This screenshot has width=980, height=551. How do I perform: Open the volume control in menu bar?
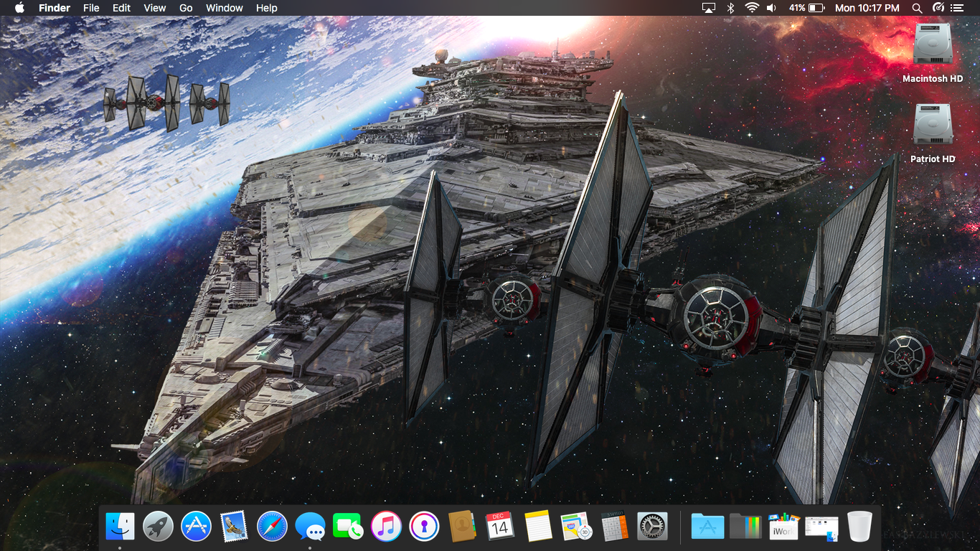pos(772,8)
